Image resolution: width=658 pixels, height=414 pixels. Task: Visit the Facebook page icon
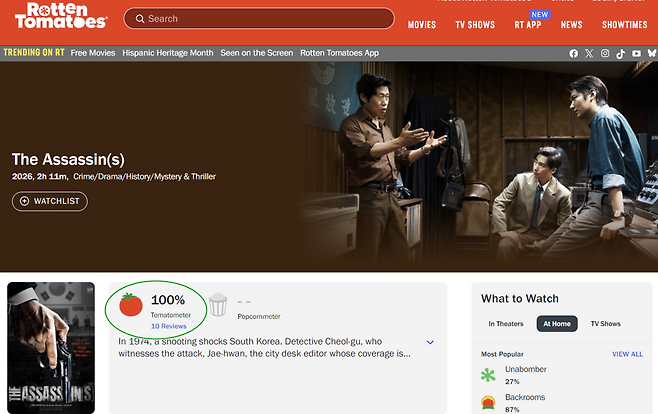point(574,53)
